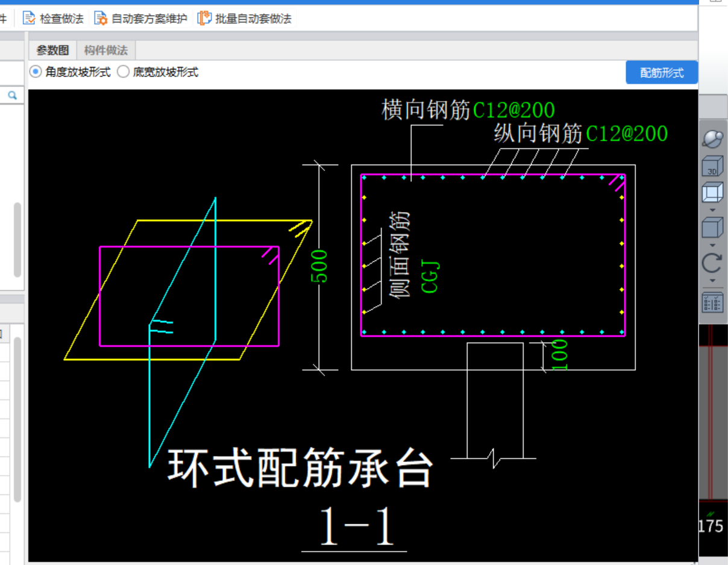Switch to the 参数图 tab
The width and height of the screenshot is (728, 565).
(x=53, y=50)
